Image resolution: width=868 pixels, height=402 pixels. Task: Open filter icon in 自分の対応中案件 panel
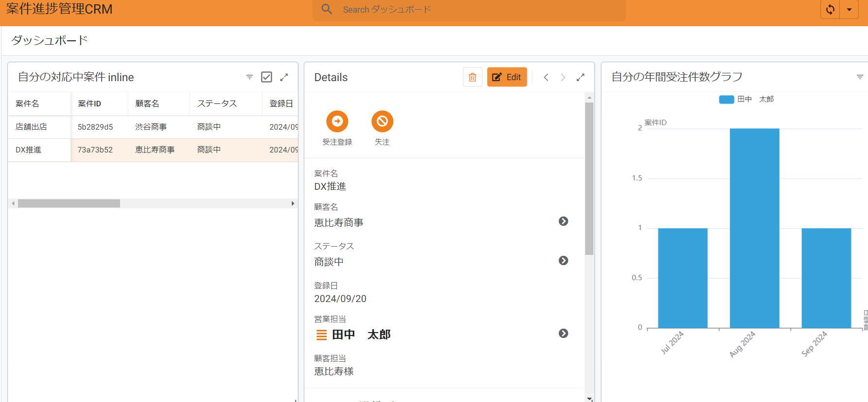click(249, 77)
